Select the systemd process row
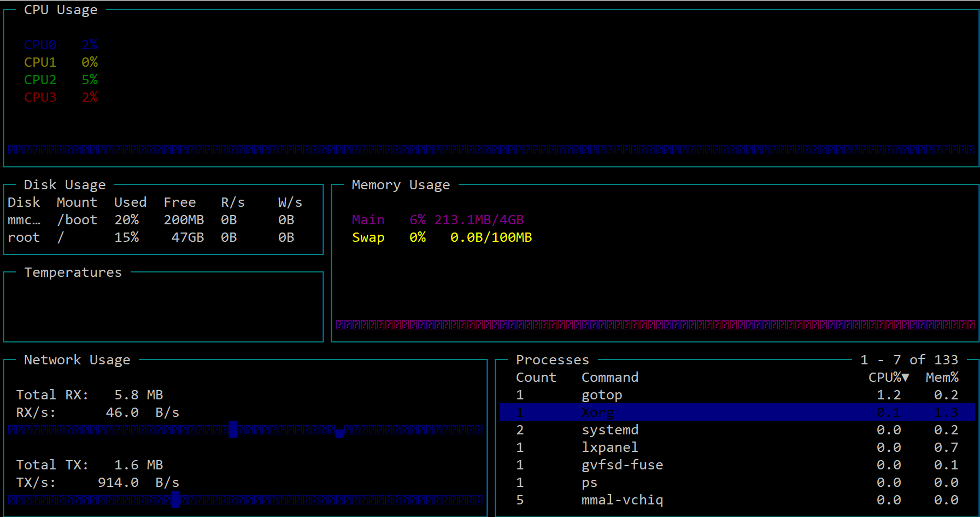 tap(609, 430)
